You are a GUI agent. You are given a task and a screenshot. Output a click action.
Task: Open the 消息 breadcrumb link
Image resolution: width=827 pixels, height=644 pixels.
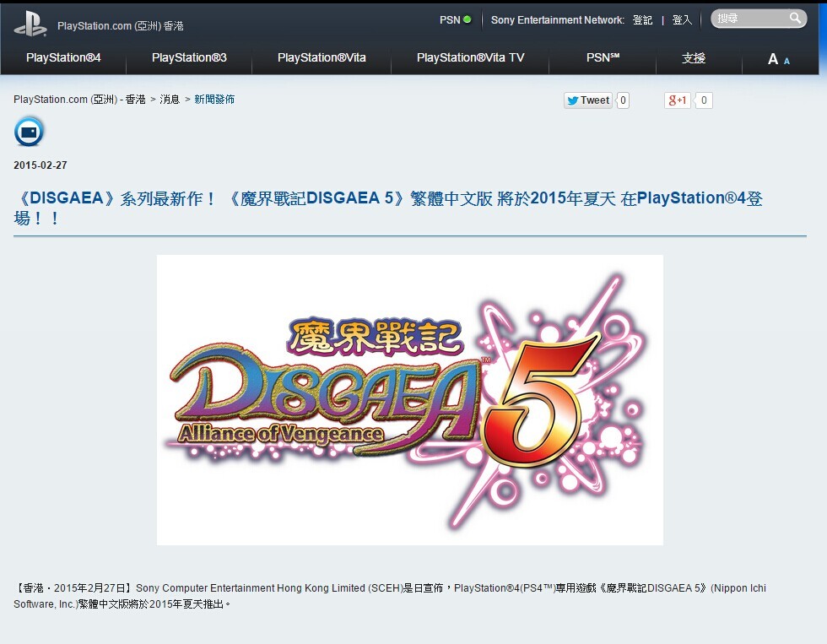click(x=170, y=99)
